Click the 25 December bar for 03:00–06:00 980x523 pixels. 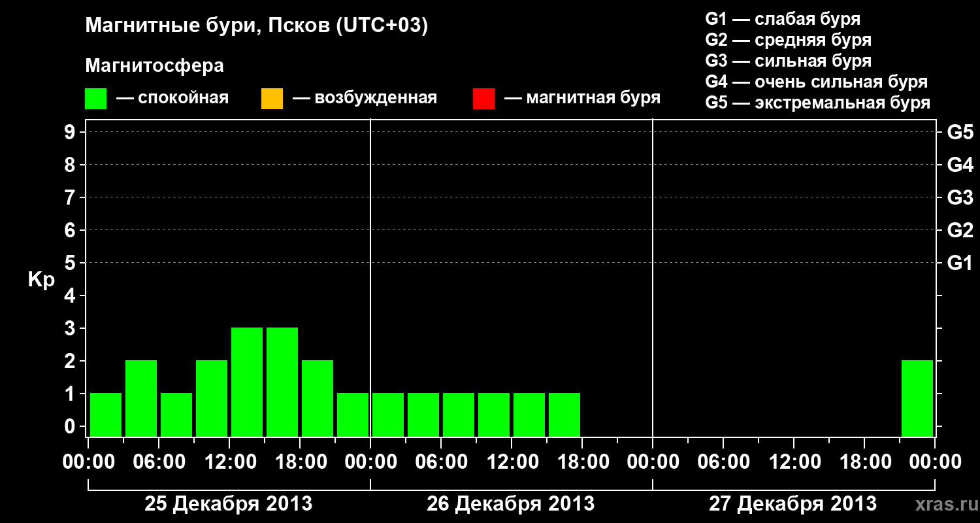point(141,399)
